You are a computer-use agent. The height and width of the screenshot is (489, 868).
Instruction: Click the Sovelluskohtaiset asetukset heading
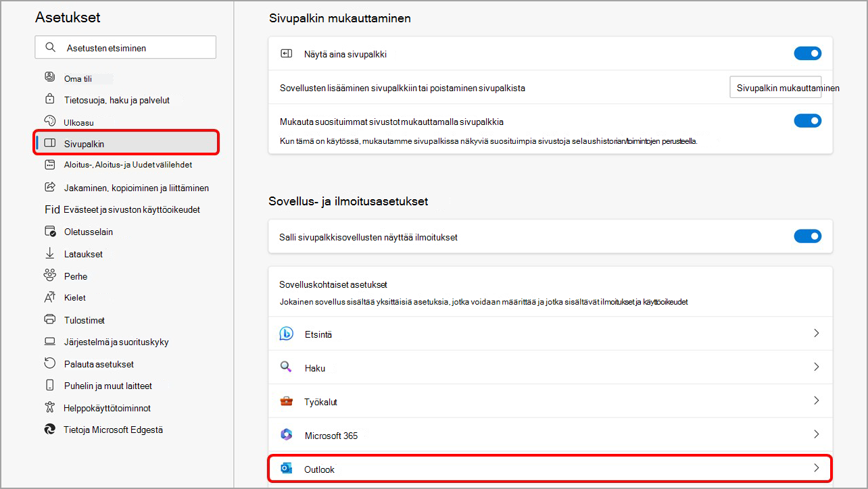[x=333, y=284]
